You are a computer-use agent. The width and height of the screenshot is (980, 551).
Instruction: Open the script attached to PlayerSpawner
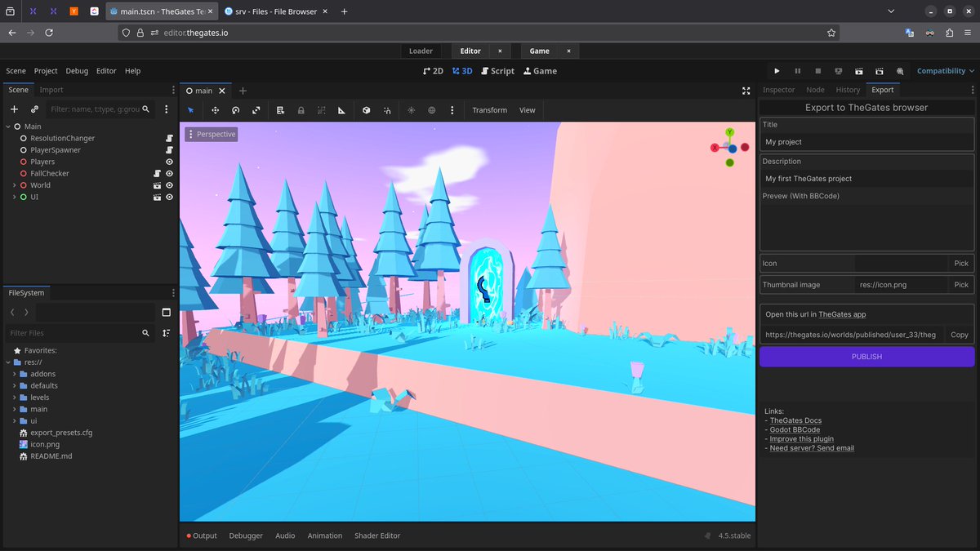point(169,150)
